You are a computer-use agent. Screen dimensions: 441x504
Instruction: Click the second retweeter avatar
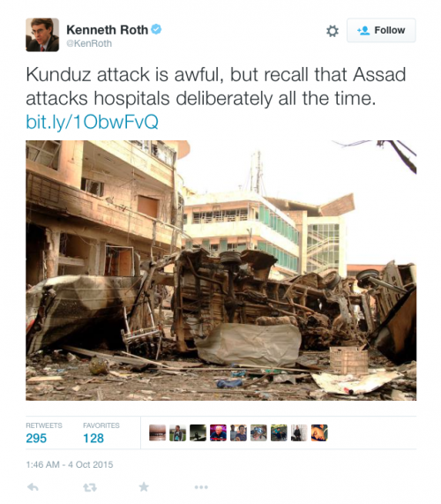click(x=177, y=433)
